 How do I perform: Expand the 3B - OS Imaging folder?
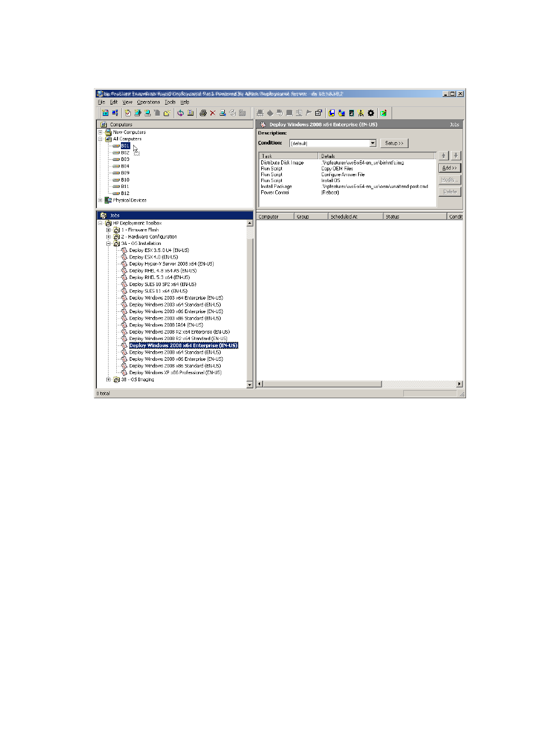click(109, 379)
